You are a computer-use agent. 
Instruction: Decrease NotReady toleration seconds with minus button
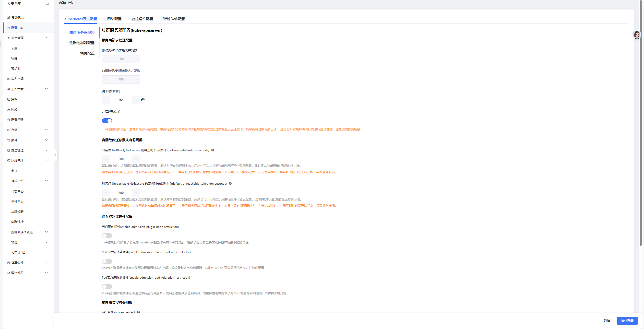click(x=106, y=159)
